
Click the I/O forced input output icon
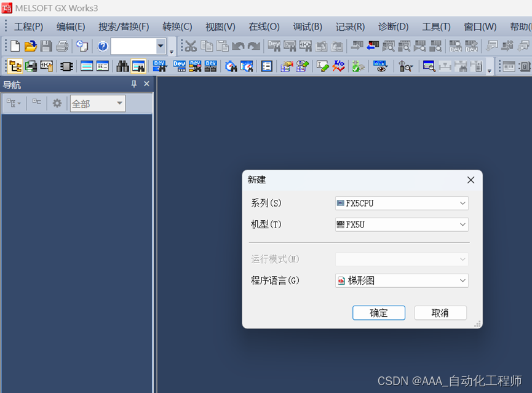339,66
